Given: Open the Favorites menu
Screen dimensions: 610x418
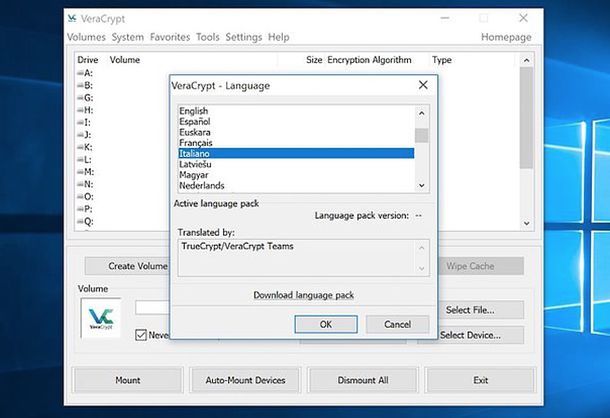Looking at the screenshot, I should [170, 37].
